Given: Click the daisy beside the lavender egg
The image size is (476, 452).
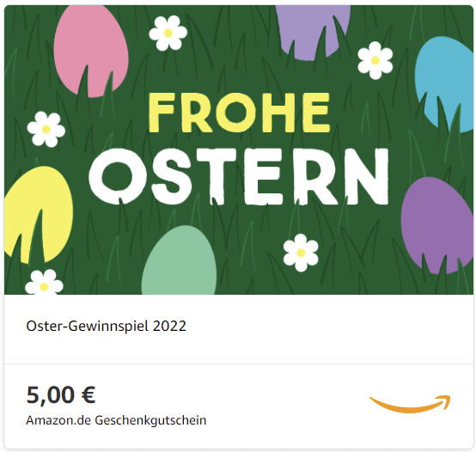Looking at the screenshot, I should 375,60.
